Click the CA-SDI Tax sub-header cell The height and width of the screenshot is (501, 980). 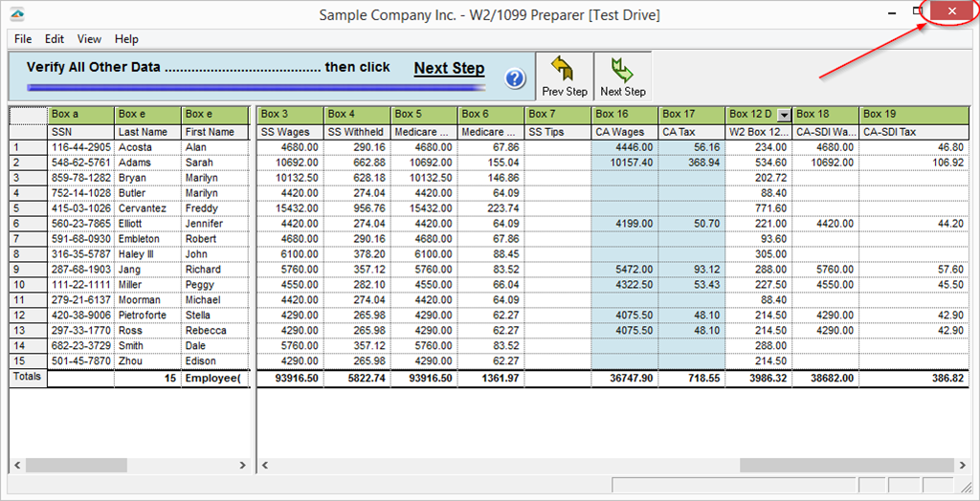coord(914,132)
